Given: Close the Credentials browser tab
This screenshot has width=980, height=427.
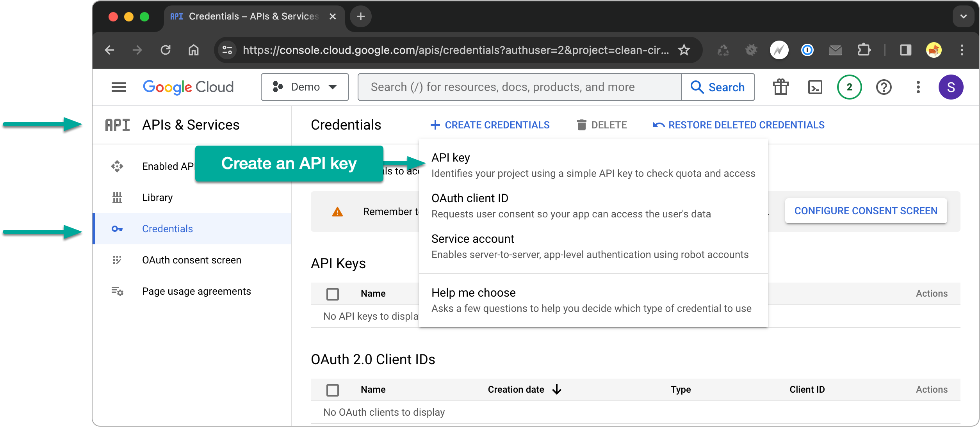Looking at the screenshot, I should [x=332, y=16].
